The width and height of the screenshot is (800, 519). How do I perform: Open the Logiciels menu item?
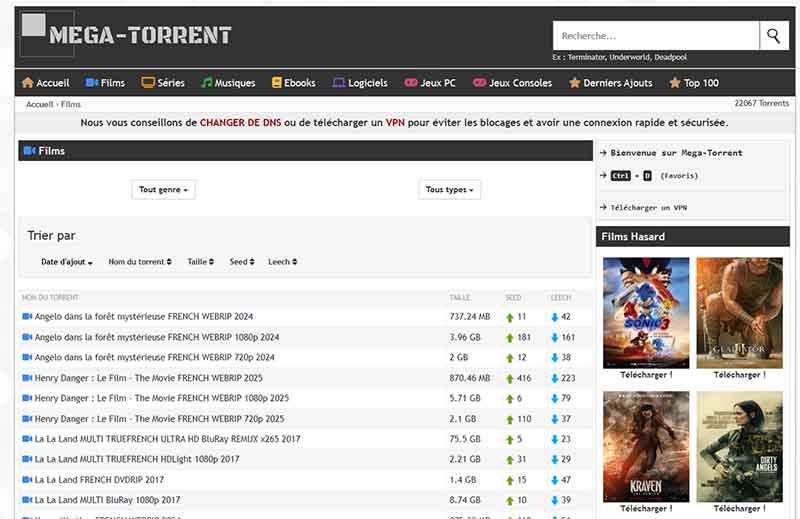pyautogui.click(x=360, y=83)
